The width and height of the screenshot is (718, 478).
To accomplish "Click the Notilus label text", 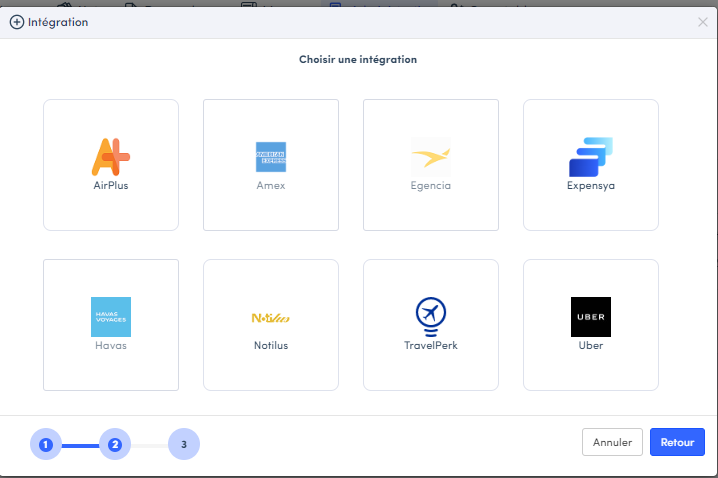I will point(271,345).
